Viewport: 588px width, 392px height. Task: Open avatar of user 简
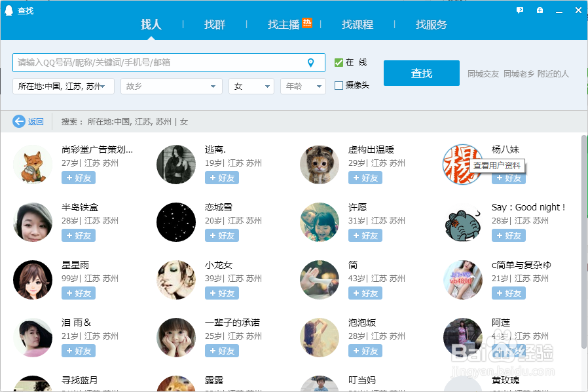320,280
